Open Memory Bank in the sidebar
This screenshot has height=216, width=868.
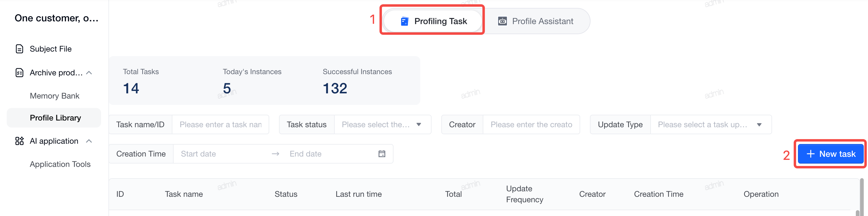point(55,96)
